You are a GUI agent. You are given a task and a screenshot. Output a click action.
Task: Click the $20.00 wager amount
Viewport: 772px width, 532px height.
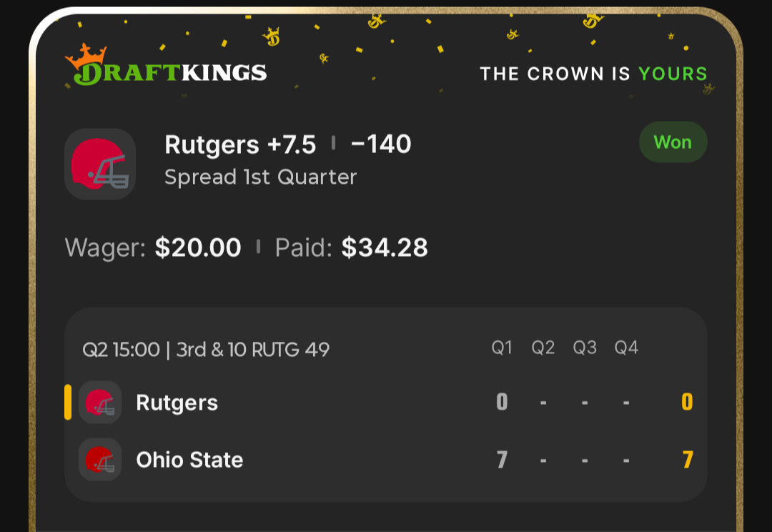[x=198, y=248]
